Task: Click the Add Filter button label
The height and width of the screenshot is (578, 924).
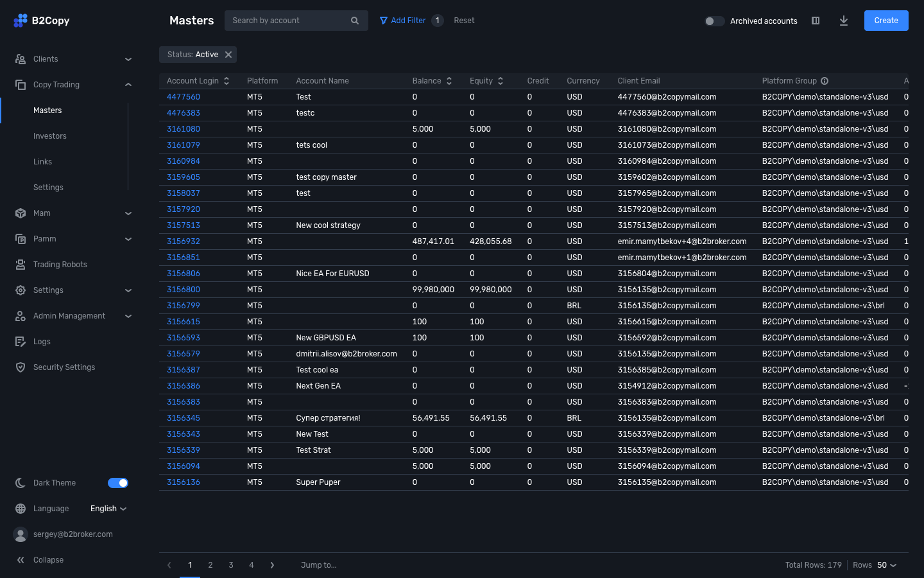Action: click(x=408, y=21)
